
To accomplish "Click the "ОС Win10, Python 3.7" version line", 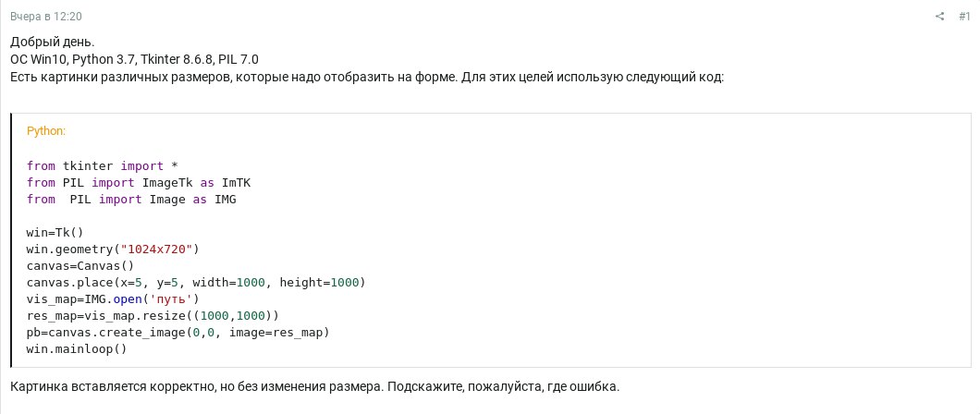I will 134,60.
